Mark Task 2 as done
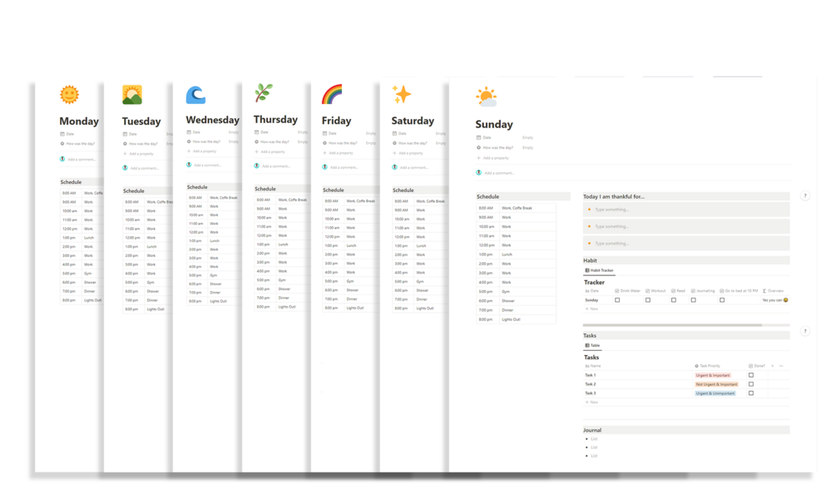The height and width of the screenshot is (504, 836). pyautogui.click(x=750, y=384)
